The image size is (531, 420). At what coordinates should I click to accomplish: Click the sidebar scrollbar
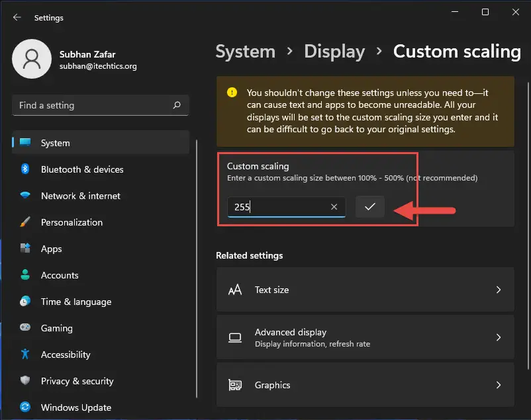(197, 269)
